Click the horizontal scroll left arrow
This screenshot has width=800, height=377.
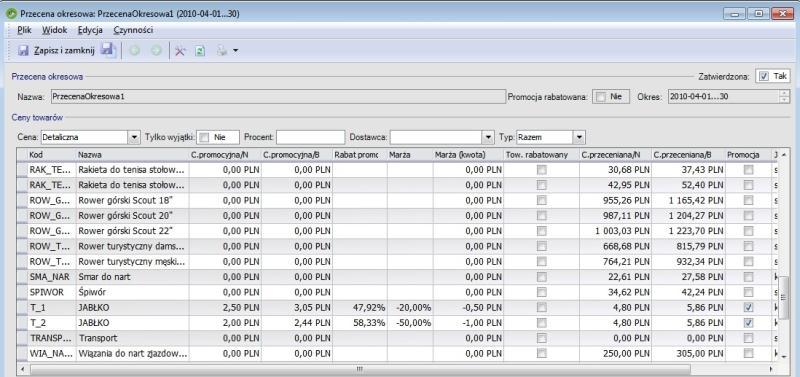[x=22, y=369]
